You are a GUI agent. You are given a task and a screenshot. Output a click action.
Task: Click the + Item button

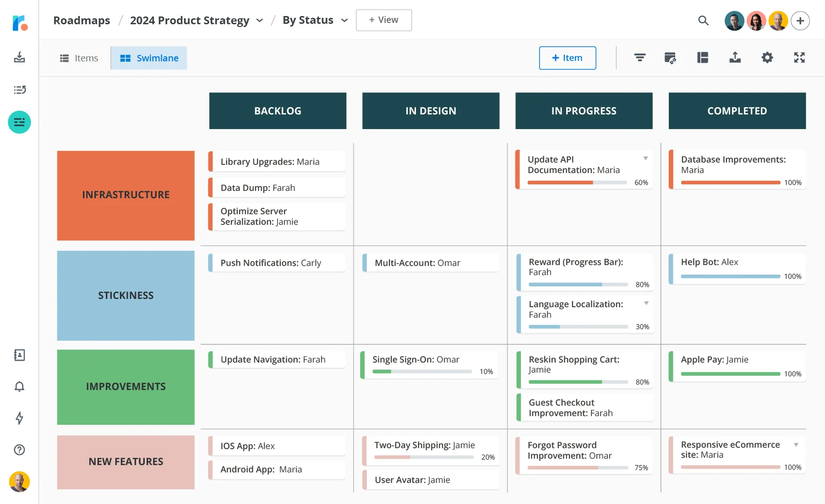point(568,58)
